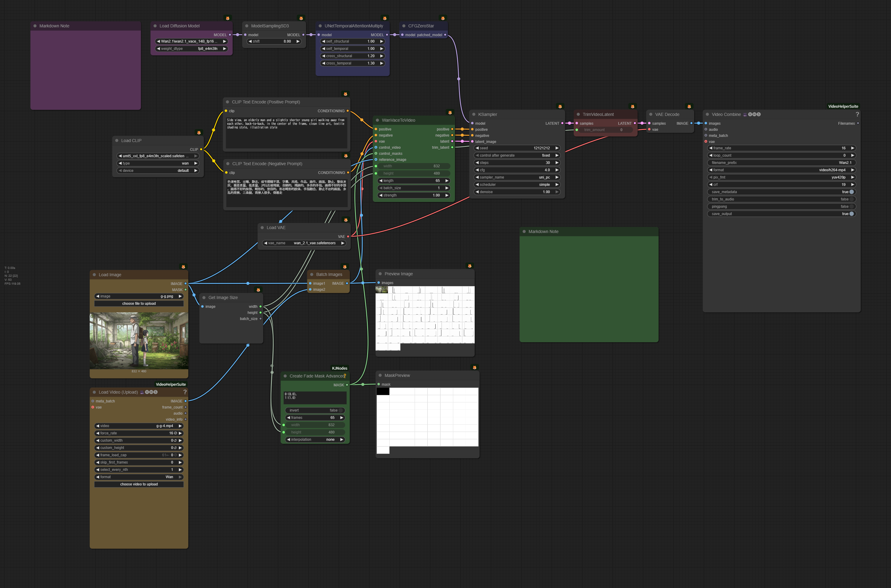
Task: Click choose video to upload button
Action: click(x=139, y=484)
